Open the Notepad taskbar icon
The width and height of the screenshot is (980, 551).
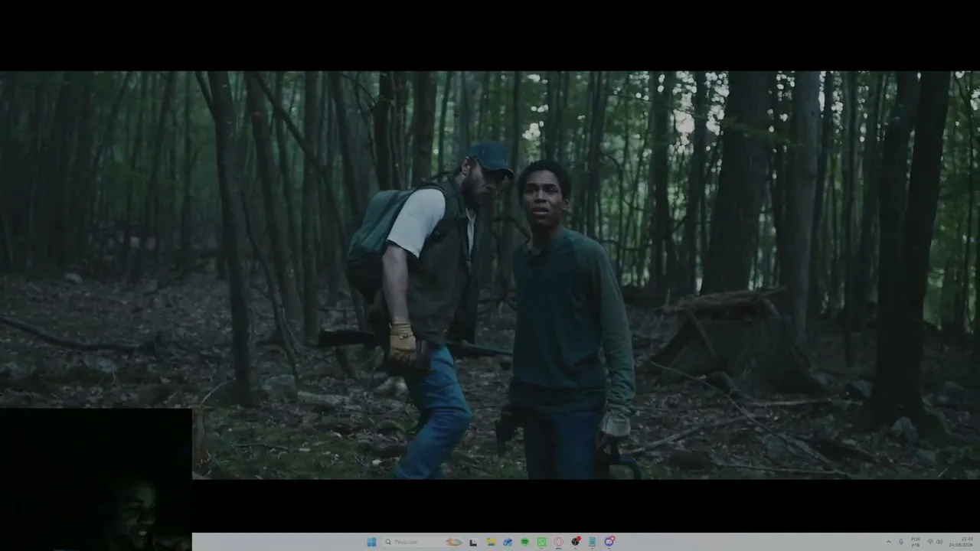592,542
